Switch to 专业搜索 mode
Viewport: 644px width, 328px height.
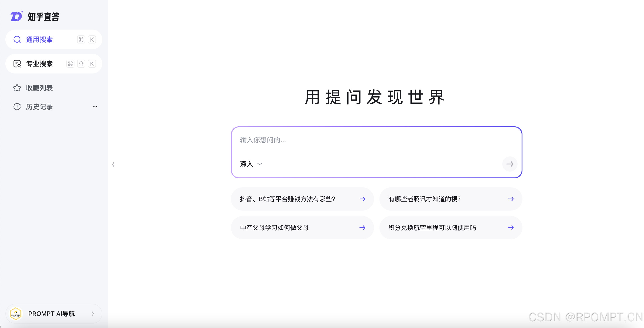click(39, 64)
